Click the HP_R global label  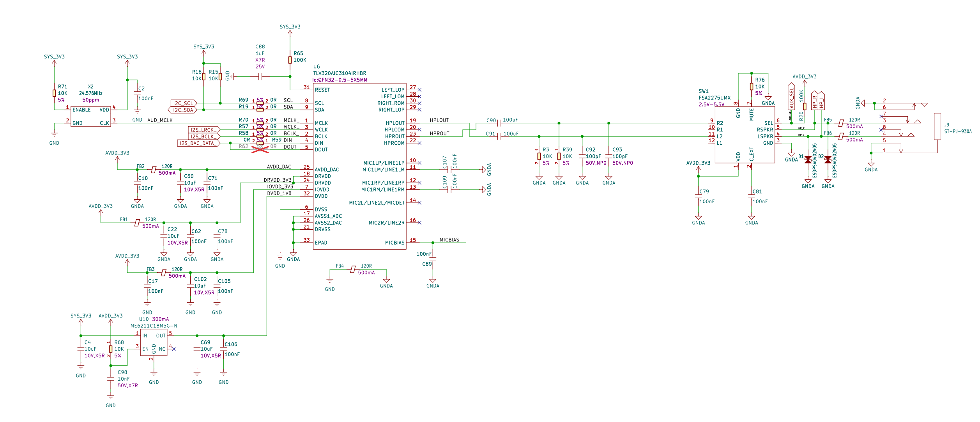[x=815, y=101]
